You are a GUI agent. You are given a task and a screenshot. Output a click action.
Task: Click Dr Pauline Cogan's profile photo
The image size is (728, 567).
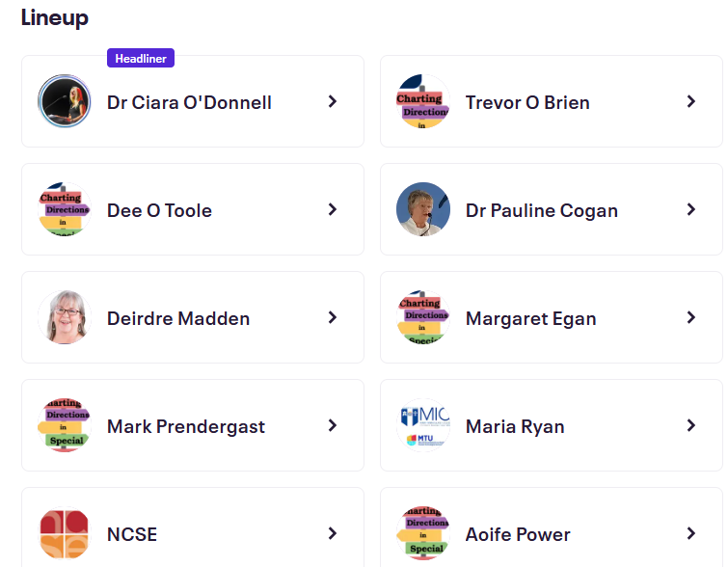pos(423,209)
